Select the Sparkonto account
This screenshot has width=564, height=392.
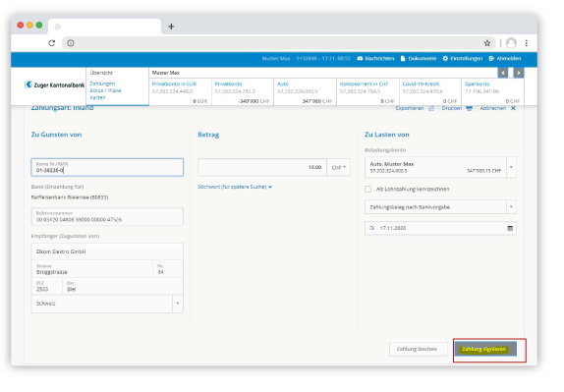tap(492, 92)
